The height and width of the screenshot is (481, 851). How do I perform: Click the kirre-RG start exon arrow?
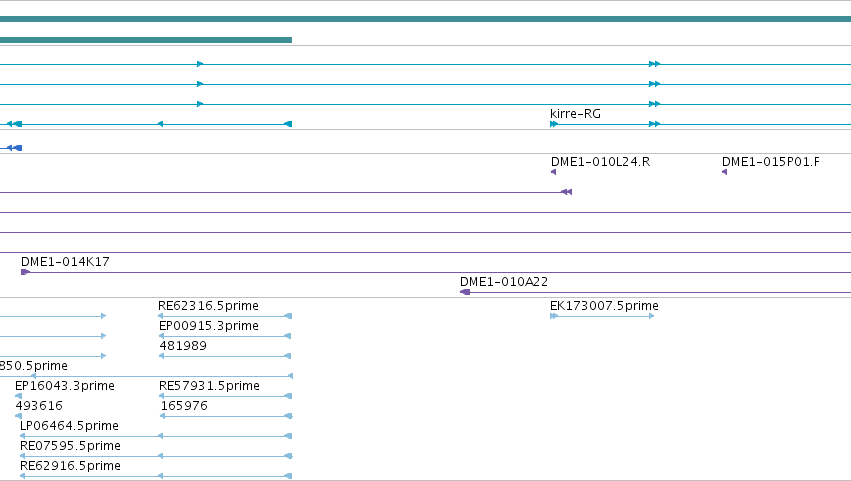tap(554, 124)
